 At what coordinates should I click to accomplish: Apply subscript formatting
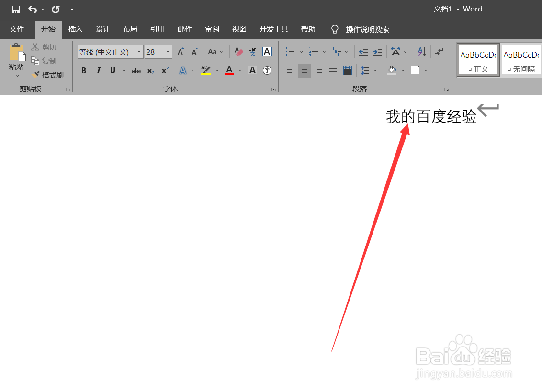tap(150, 70)
